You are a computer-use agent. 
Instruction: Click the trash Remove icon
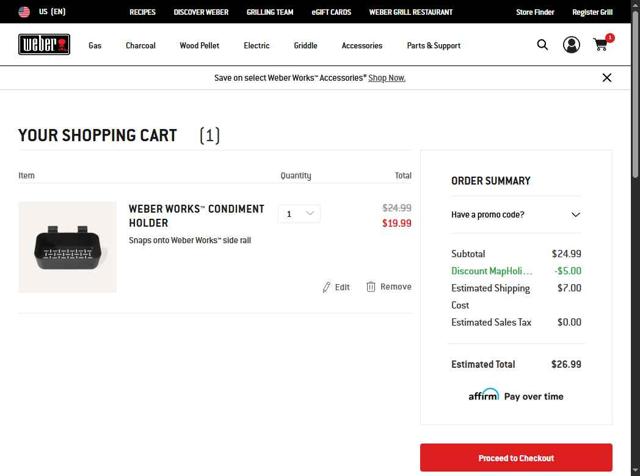coord(371,287)
